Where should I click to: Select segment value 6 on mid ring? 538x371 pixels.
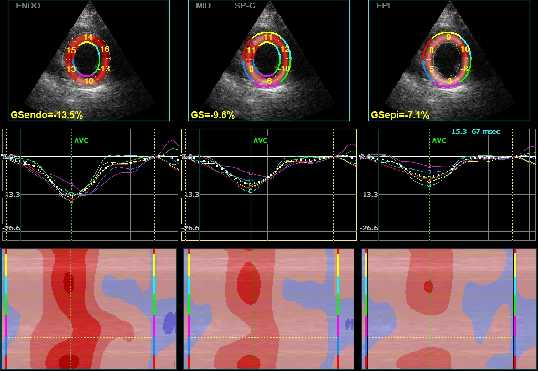[269, 81]
